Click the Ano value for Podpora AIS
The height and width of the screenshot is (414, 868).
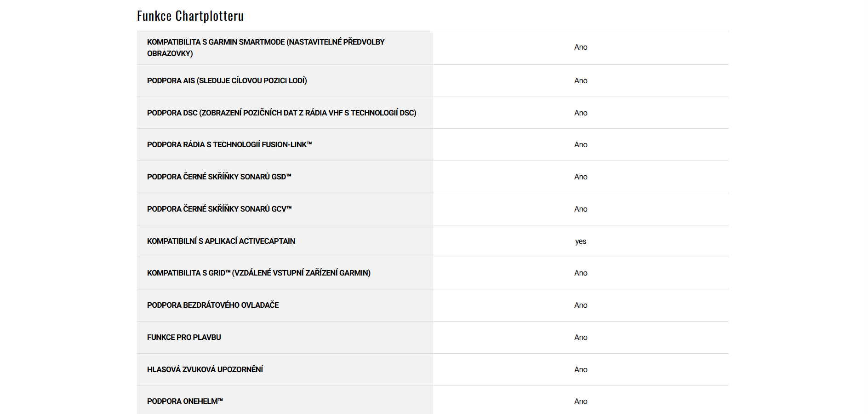point(581,81)
